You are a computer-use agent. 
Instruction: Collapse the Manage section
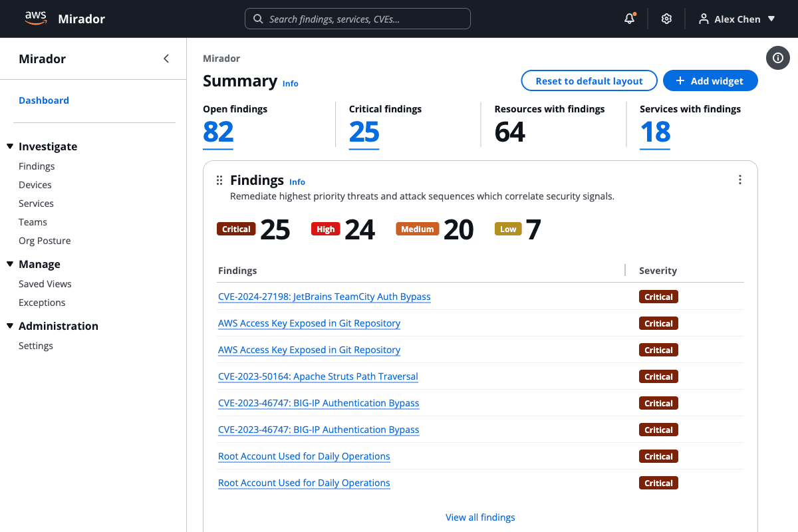point(10,264)
